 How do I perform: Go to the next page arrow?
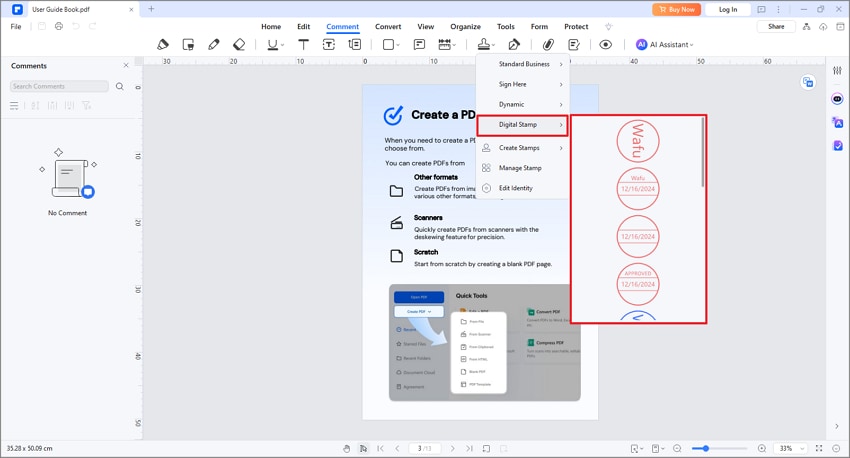pyautogui.click(x=453, y=448)
